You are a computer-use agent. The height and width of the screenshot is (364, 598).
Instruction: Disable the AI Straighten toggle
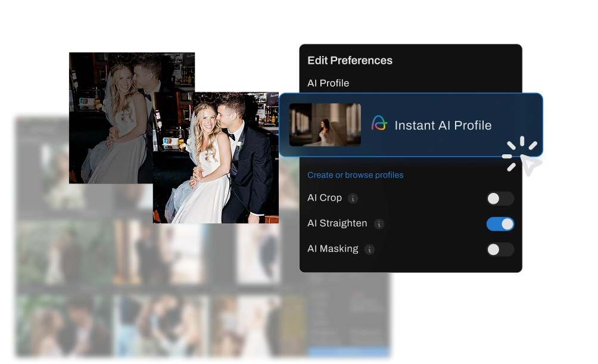(x=500, y=224)
